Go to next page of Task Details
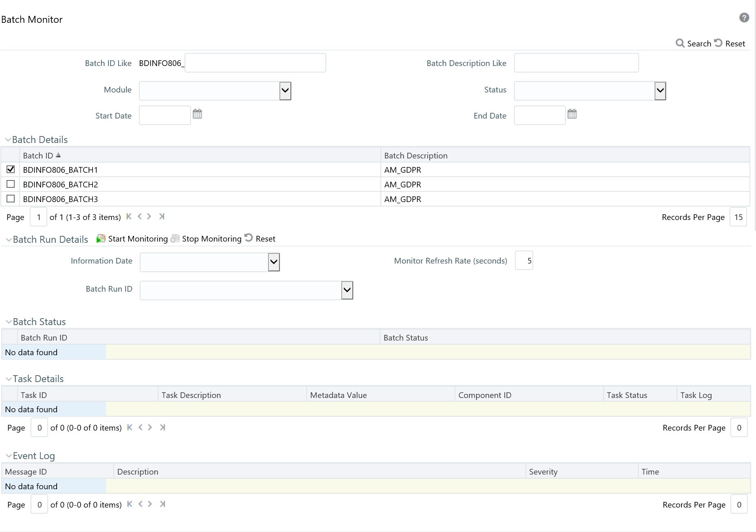Image resolution: width=756 pixels, height=532 pixels. tap(150, 427)
